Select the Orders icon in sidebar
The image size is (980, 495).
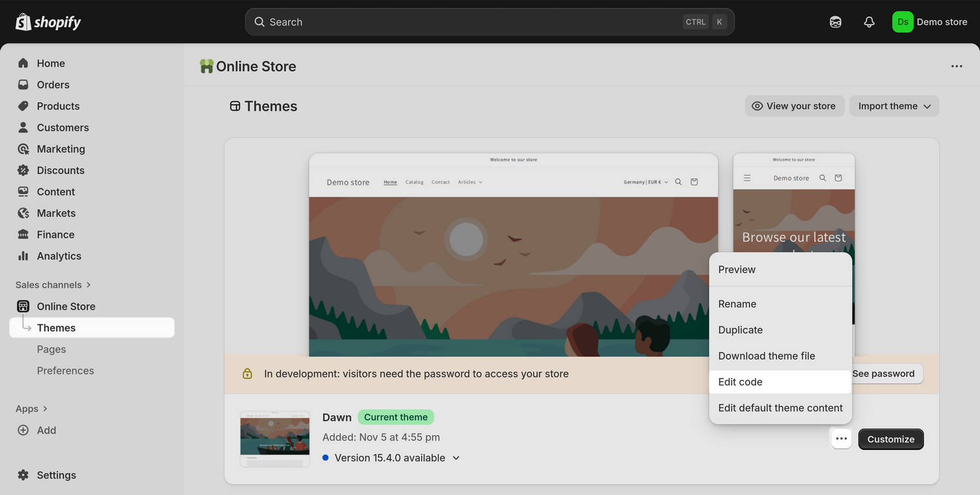pos(23,84)
